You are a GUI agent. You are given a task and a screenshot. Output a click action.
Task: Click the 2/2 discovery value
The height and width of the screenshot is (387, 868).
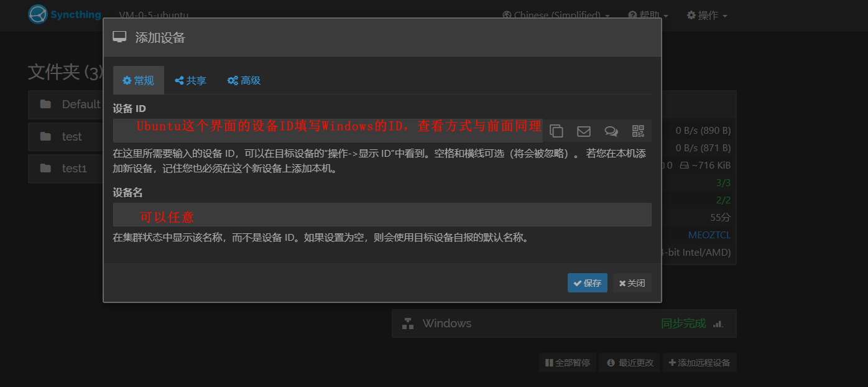click(724, 200)
